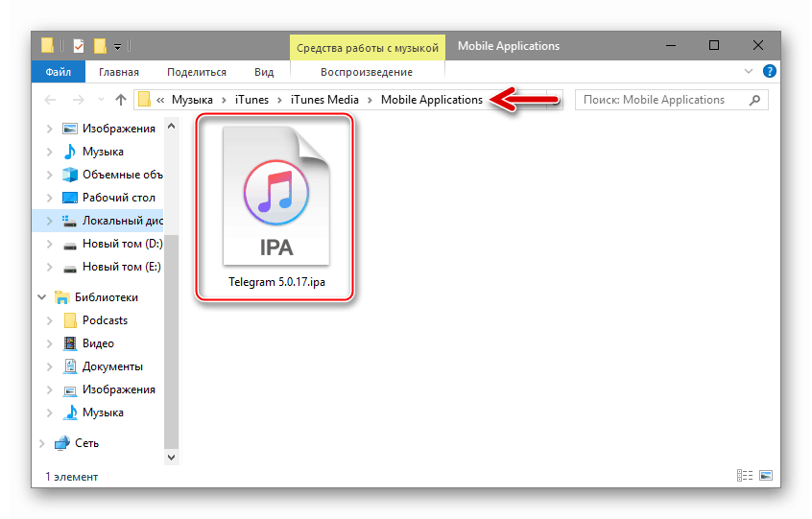Expand the Новый том (D:) node
Screen dimensions: 812x519
[49, 244]
